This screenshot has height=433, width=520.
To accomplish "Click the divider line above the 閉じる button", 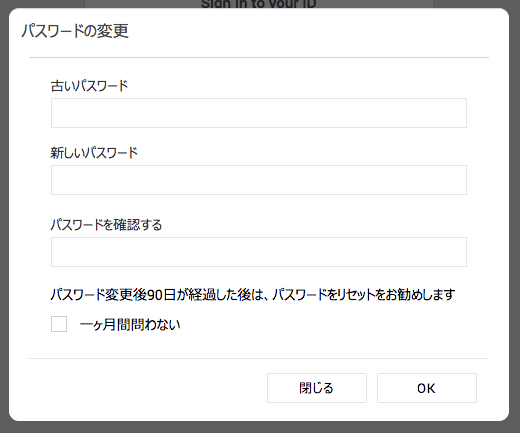I will coord(259,359).
